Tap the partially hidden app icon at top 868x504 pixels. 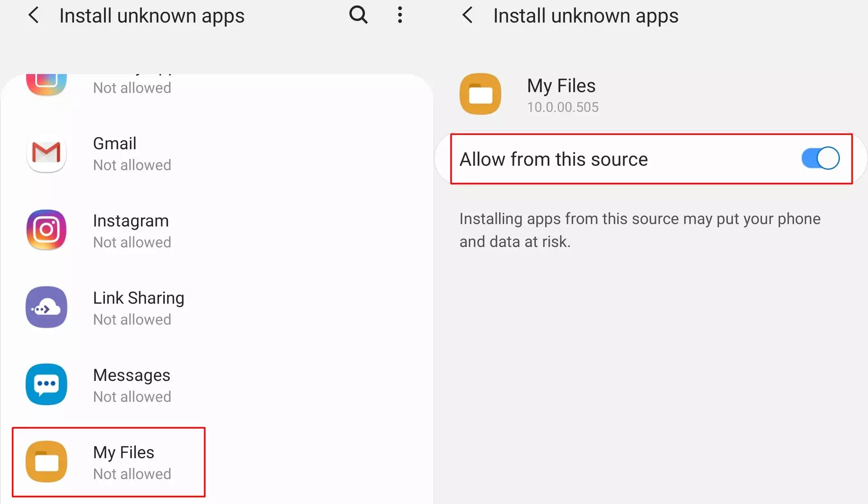(47, 84)
